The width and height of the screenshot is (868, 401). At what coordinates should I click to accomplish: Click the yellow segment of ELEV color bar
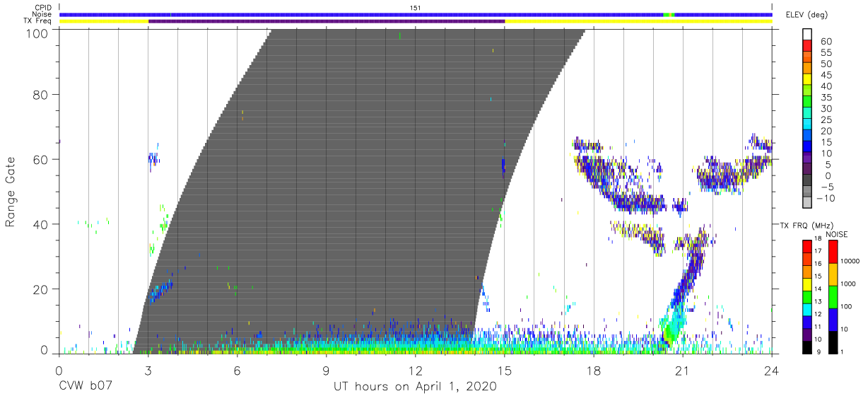coord(807,79)
